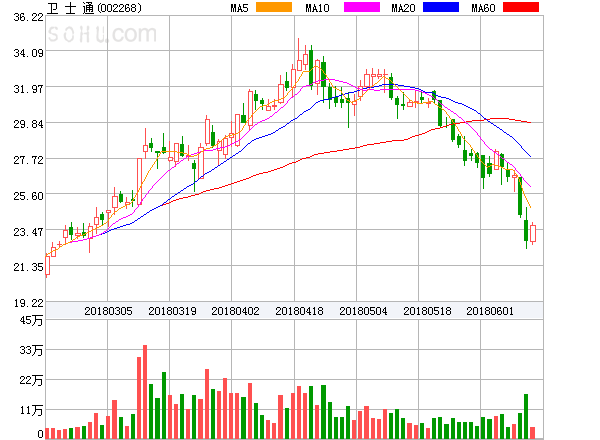Screen dimensions: 600x440
Task: Click the 25.60 price axis label
Action: (x=28, y=196)
